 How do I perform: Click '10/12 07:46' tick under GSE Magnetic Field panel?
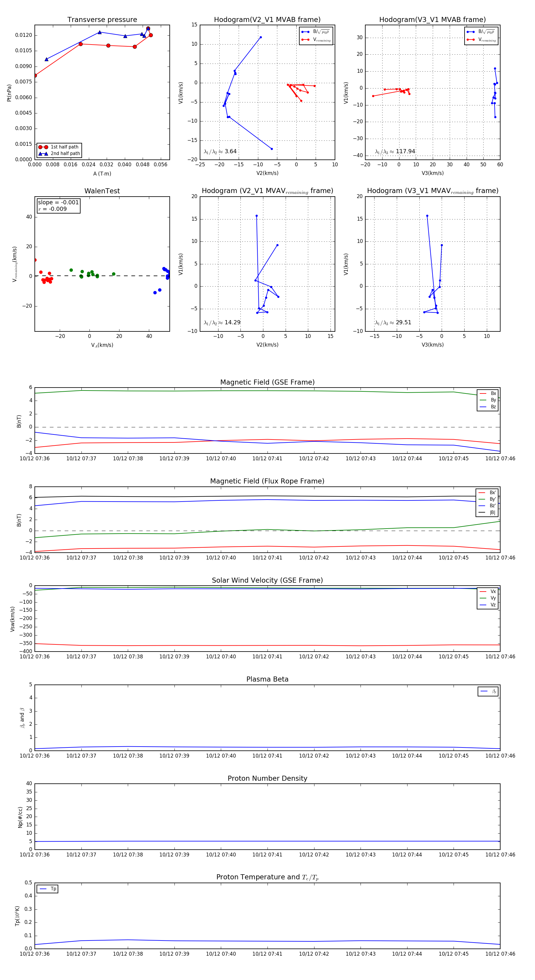tap(500, 459)
